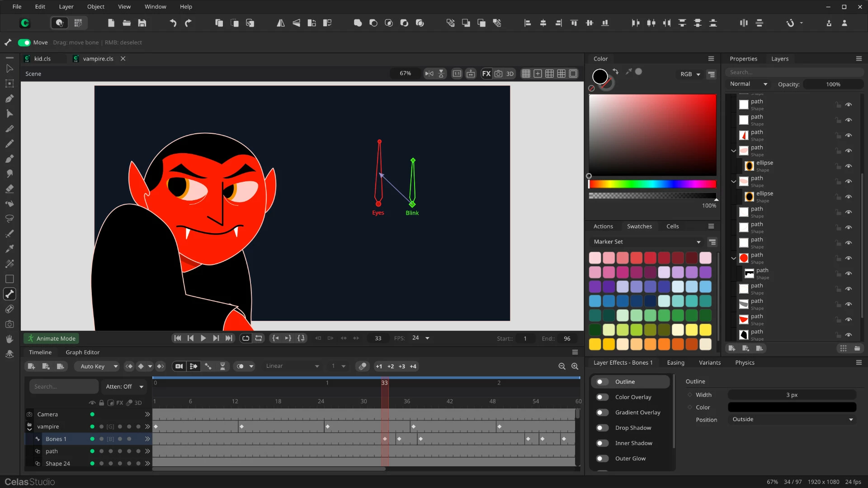This screenshot has width=868, height=488.
Task: Open a file via the folder icon
Action: click(x=127, y=23)
